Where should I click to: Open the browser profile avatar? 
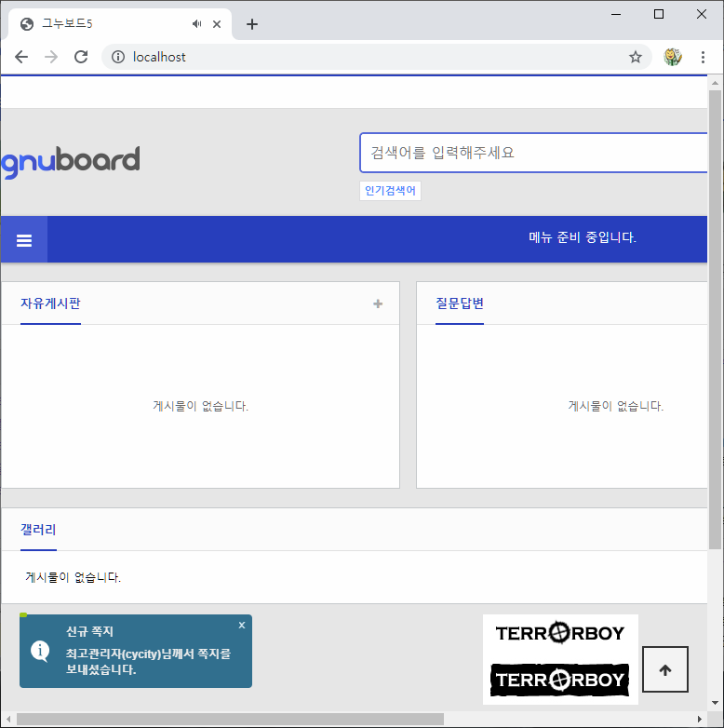(673, 57)
